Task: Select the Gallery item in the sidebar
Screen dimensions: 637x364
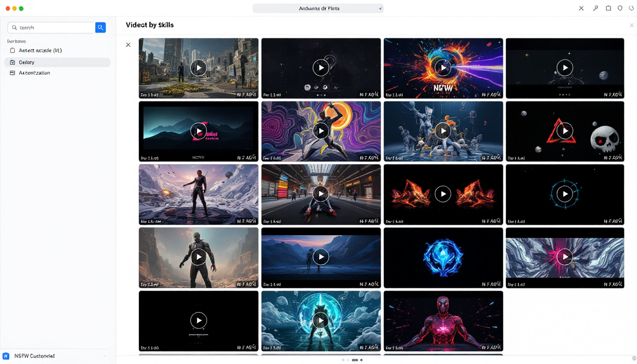Action: (27, 62)
